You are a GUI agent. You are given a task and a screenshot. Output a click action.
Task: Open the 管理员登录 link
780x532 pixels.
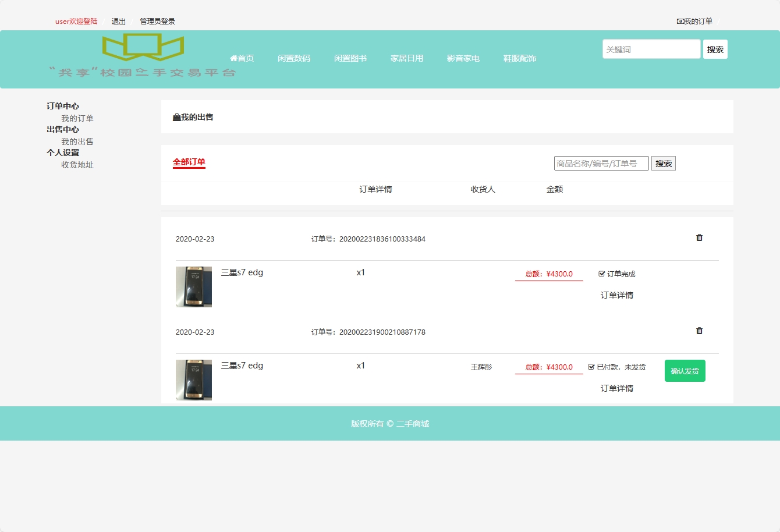tap(158, 22)
